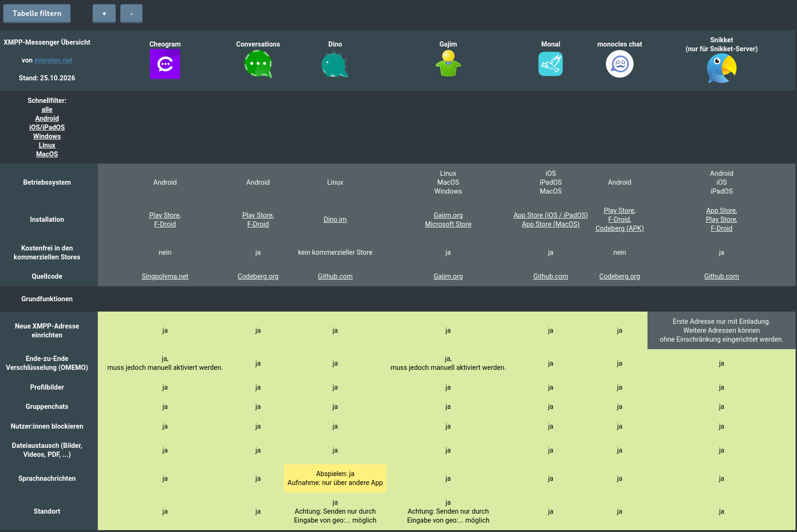This screenshot has width=797, height=532.
Task: Open Gajim.org source code link
Action: pyautogui.click(x=448, y=276)
